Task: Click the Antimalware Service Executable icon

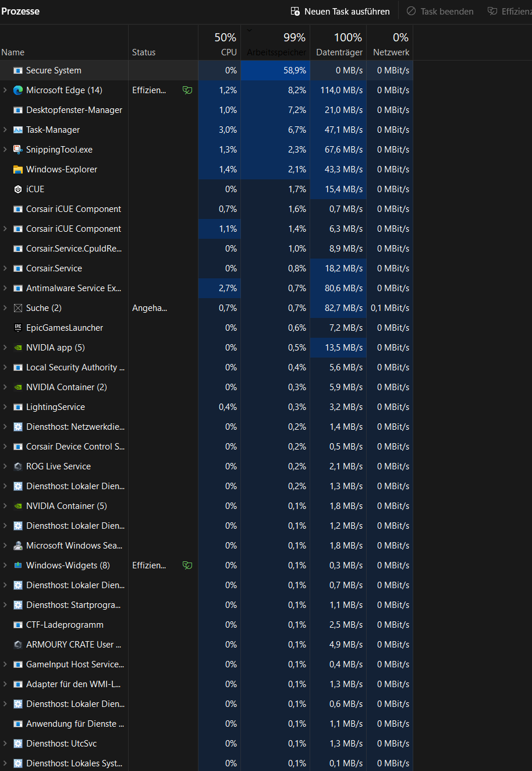Action: [x=17, y=288]
